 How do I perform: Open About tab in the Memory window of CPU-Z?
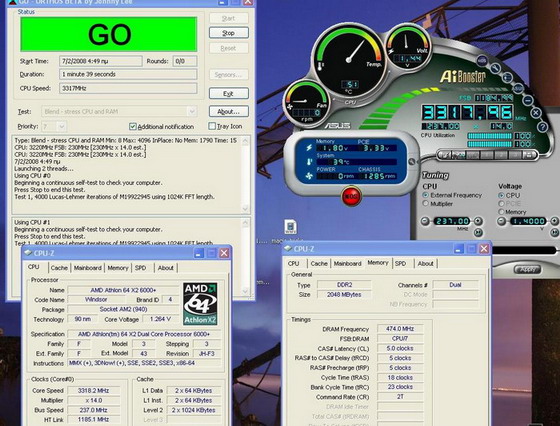[x=425, y=264]
